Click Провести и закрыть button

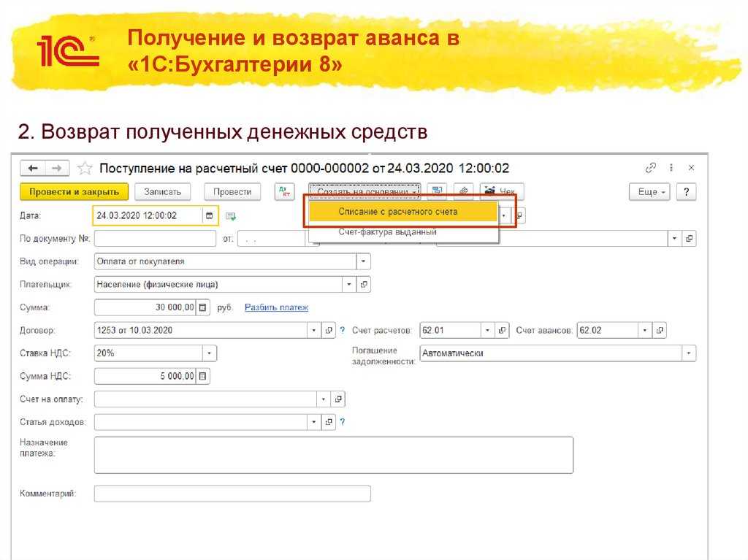pyautogui.click(x=74, y=192)
